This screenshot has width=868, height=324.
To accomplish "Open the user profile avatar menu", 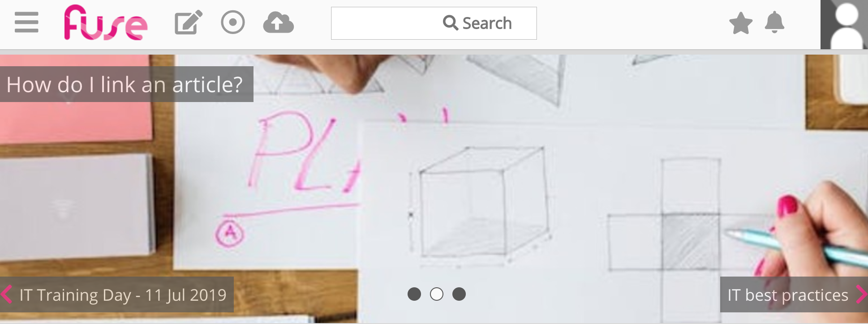I will pyautogui.click(x=844, y=25).
